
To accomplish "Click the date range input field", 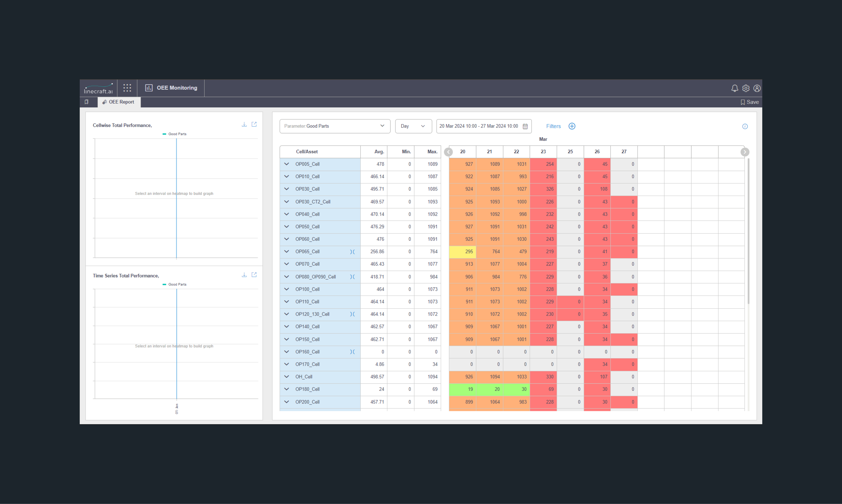I will [x=484, y=126].
